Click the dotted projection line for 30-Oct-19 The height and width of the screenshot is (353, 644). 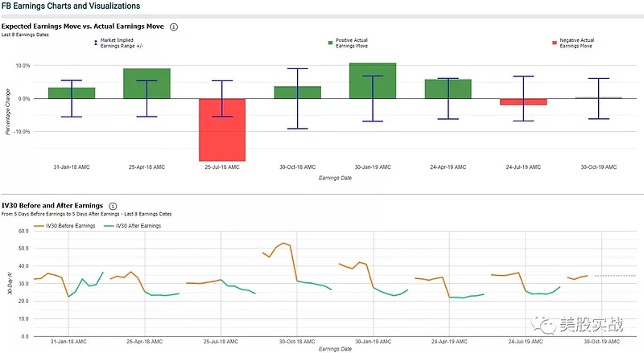615,276
